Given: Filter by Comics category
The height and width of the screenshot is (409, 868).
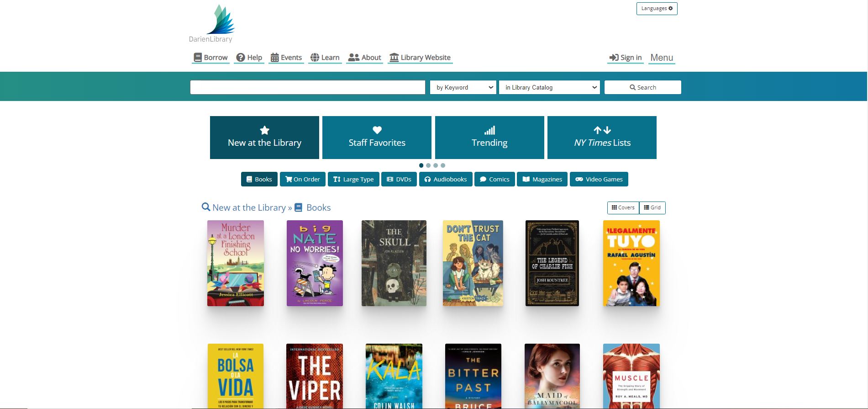Looking at the screenshot, I should (494, 179).
